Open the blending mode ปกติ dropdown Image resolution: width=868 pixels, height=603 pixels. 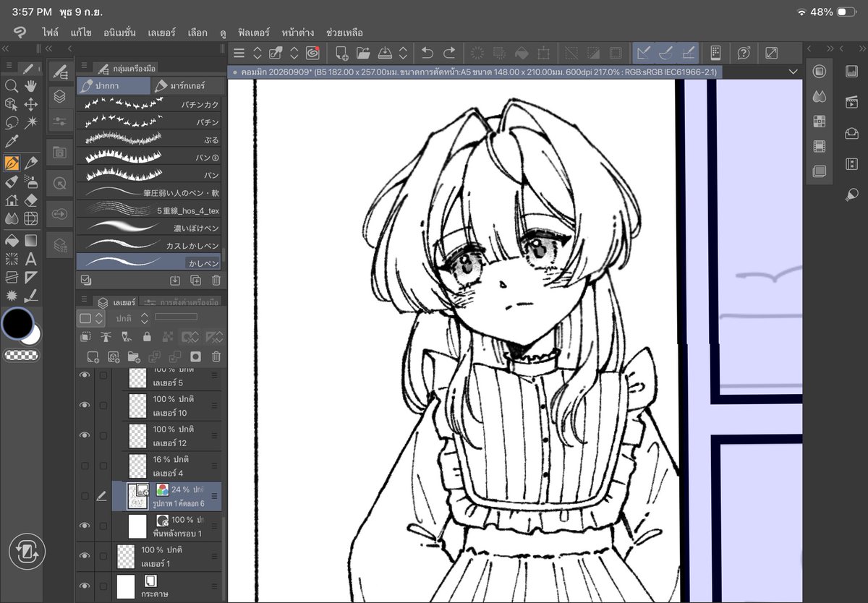(130, 318)
